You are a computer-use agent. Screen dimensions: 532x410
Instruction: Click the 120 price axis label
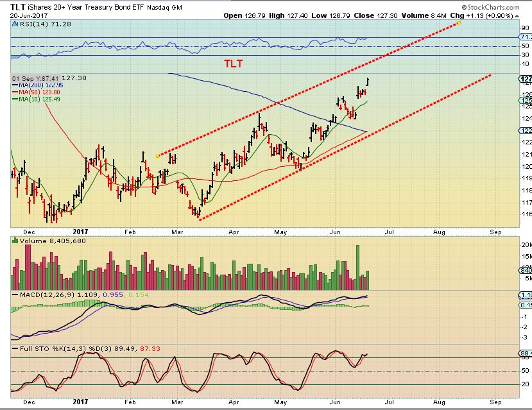527,167
